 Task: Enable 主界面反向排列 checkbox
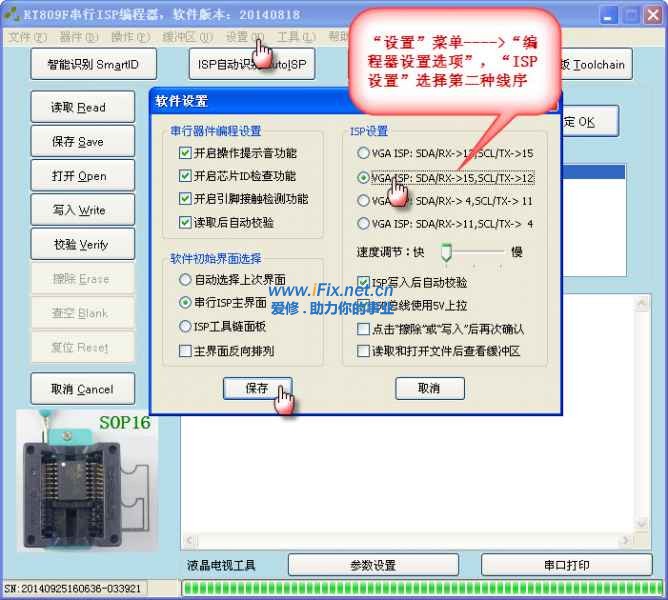(x=185, y=351)
